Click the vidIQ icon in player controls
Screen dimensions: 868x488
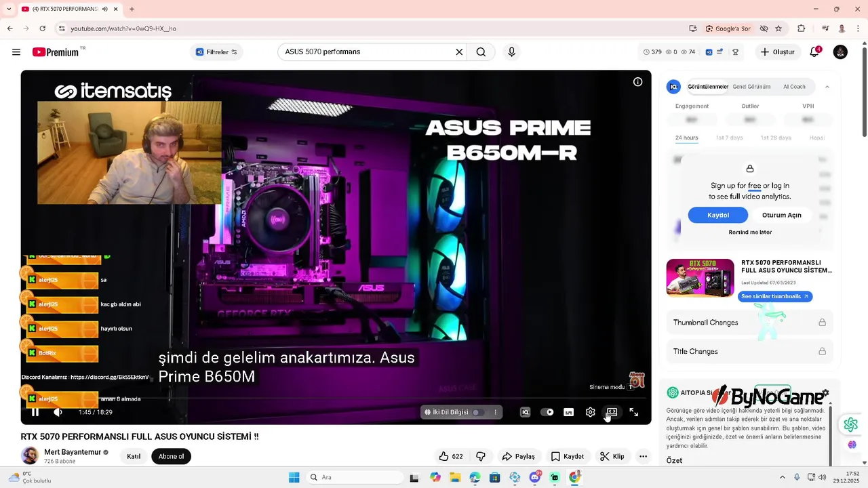(525, 412)
